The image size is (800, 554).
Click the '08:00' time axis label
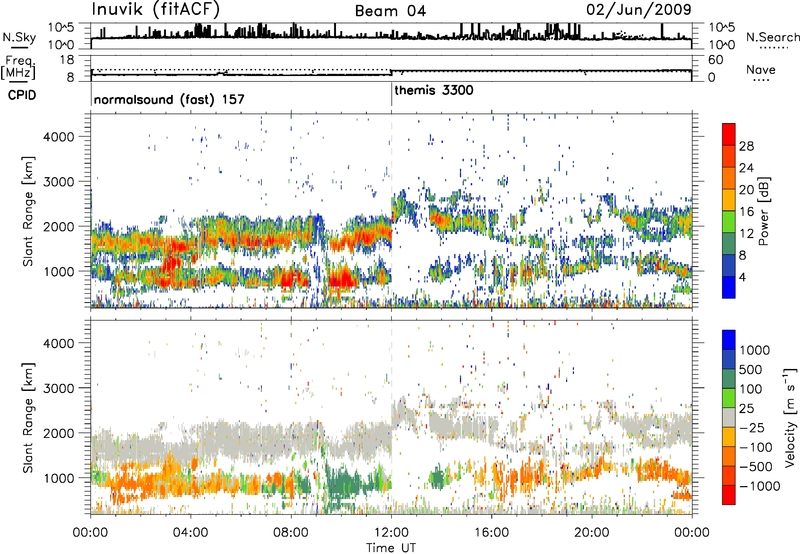coord(290,533)
